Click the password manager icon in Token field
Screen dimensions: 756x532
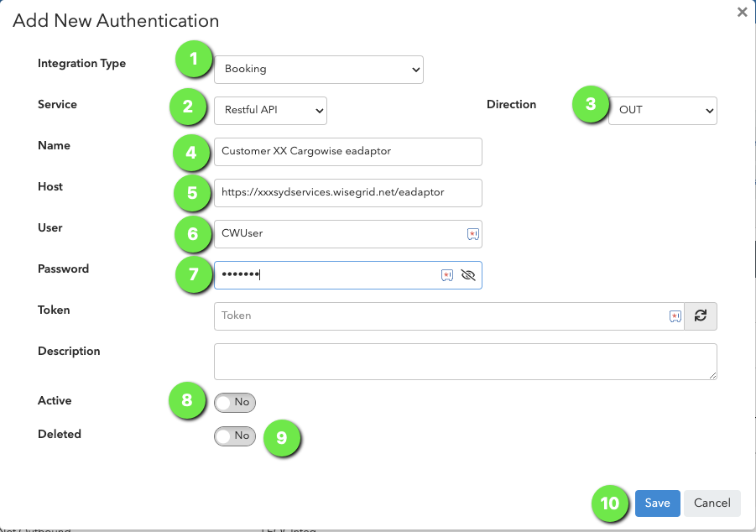[675, 316]
